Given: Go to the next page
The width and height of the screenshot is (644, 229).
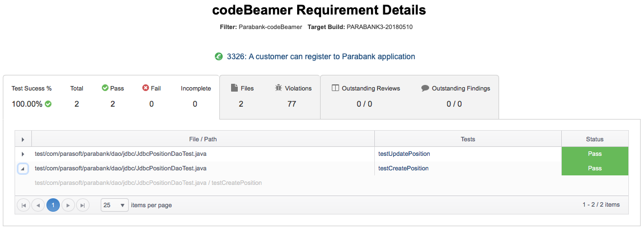Looking at the screenshot, I should [68, 205].
